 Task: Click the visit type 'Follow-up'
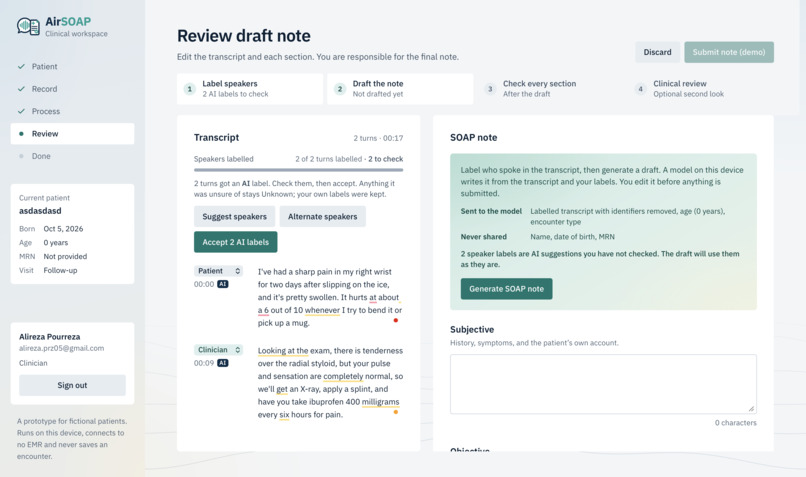click(60, 270)
